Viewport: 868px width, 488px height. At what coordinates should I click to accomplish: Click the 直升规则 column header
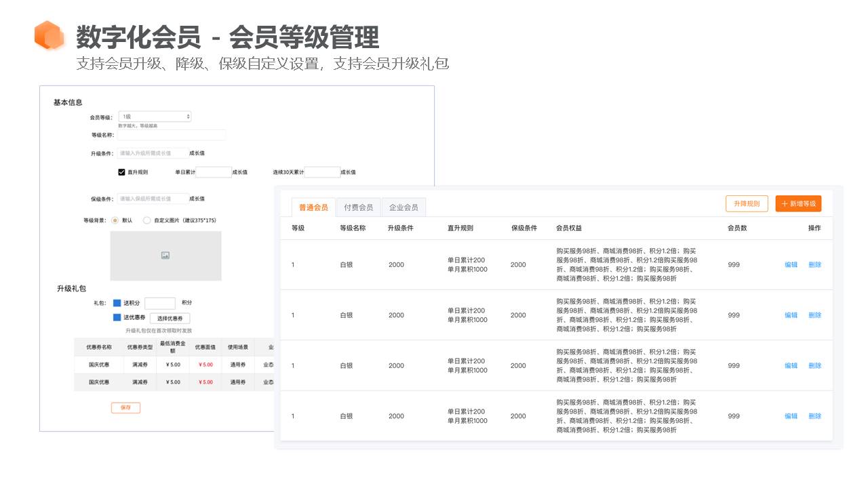pyautogui.click(x=460, y=228)
